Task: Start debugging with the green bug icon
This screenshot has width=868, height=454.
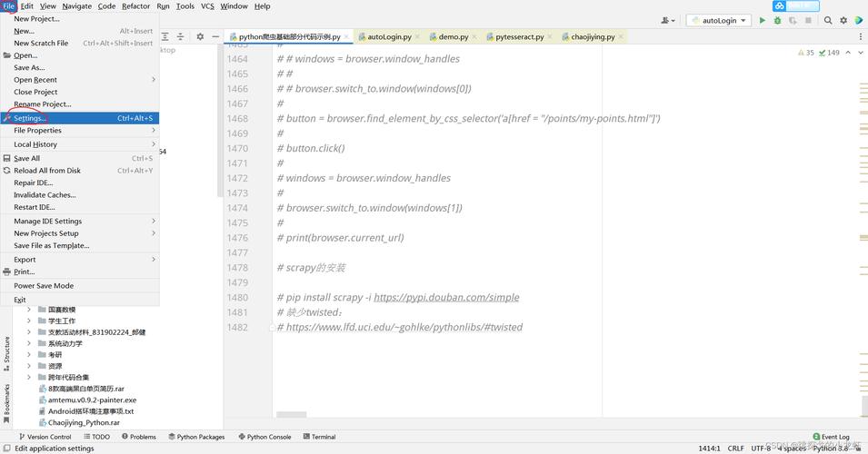Action: coord(776,20)
